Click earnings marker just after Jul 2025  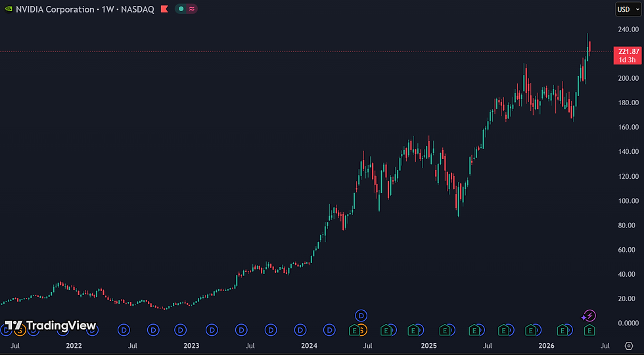point(503,329)
